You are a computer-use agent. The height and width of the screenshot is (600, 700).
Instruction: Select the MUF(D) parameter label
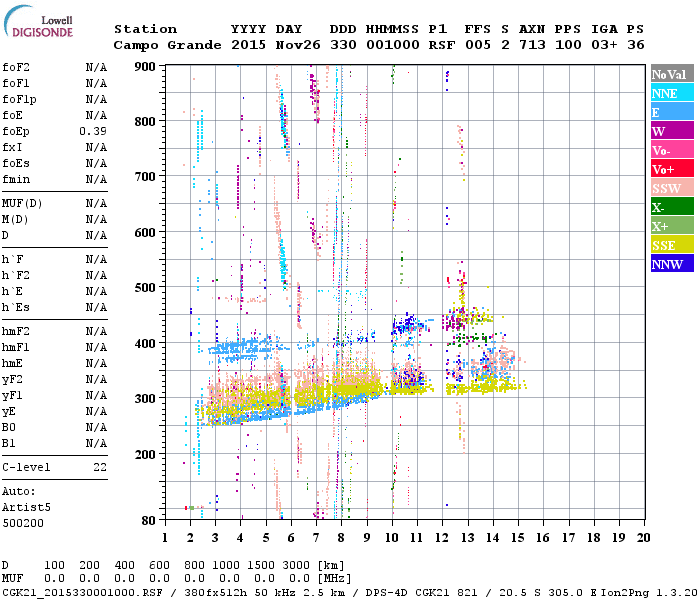pyautogui.click(x=22, y=204)
